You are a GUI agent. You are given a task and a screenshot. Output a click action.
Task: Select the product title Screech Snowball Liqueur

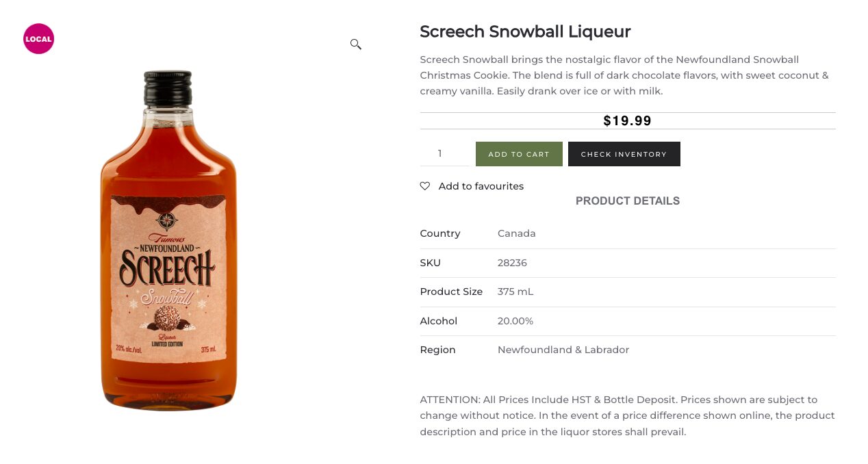coord(525,31)
